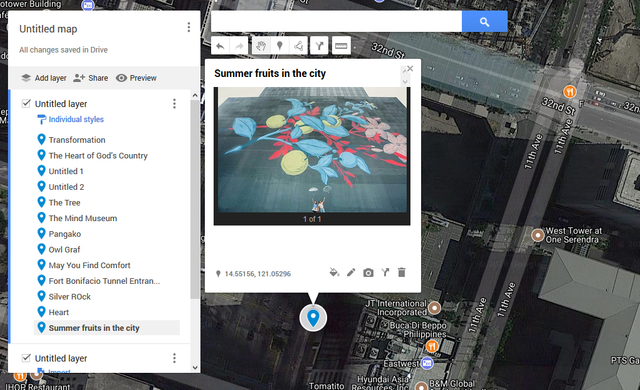This screenshot has width=640, height=390.
Task: Select Summer fruits in the city item
Action: tap(107, 328)
